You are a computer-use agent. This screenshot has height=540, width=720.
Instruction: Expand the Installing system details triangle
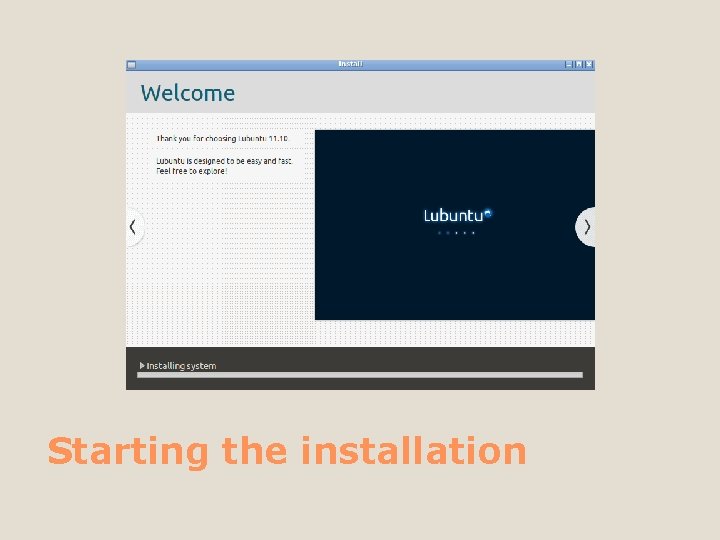142,366
